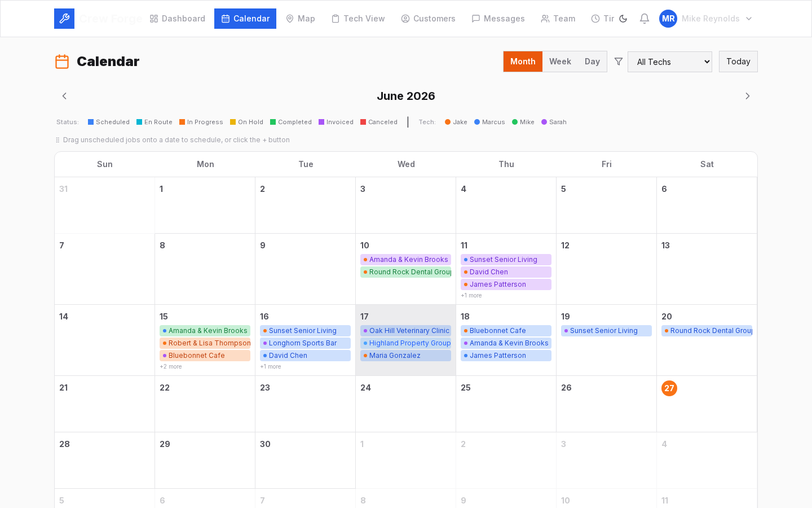Select the June 24 day cell
The height and width of the screenshot is (508, 812).
(406, 404)
